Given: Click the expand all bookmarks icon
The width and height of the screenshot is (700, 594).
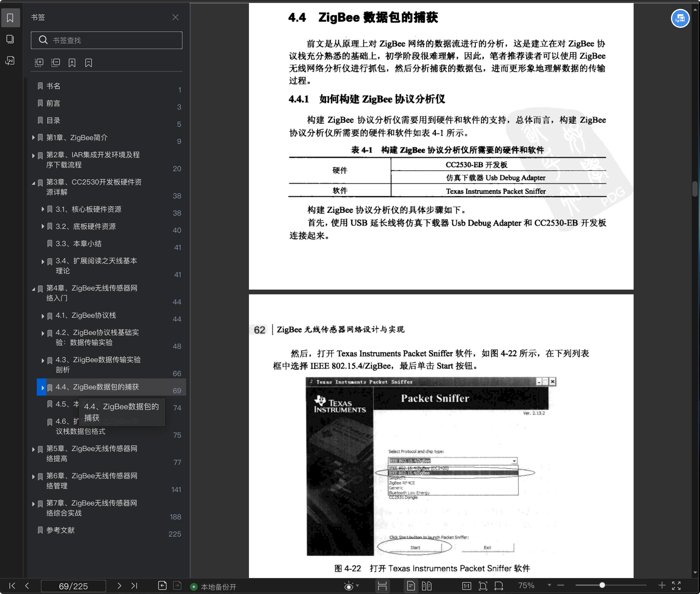Looking at the screenshot, I should click(x=39, y=63).
